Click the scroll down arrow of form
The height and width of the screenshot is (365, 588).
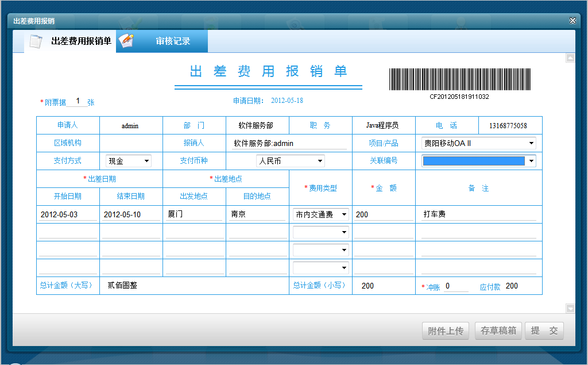pyautogui.click(x=570, y=308)
